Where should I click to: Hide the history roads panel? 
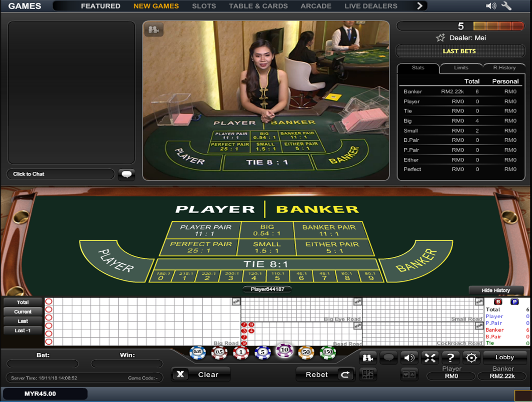[x=495, y=290]
